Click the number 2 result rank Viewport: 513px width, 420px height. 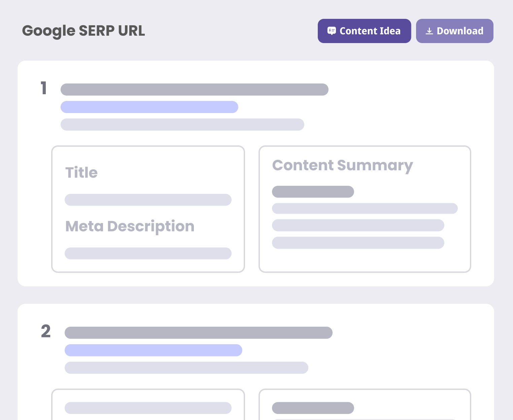46,331
